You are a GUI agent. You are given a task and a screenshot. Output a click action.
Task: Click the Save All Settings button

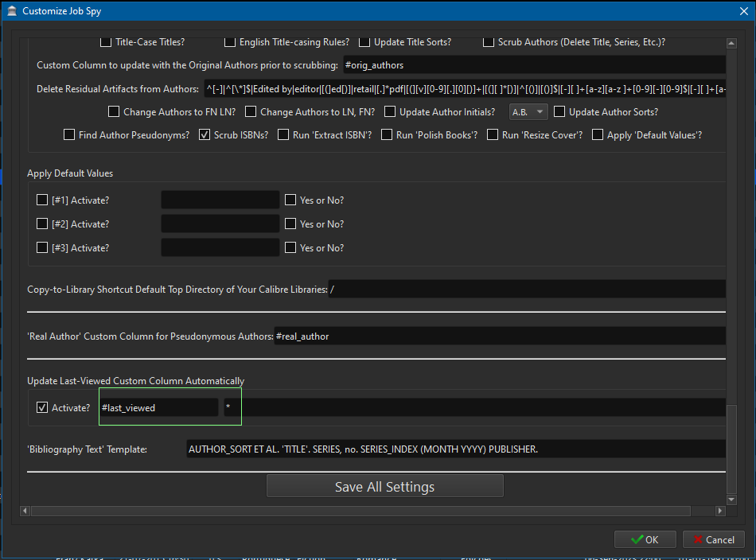coord(384,486)
